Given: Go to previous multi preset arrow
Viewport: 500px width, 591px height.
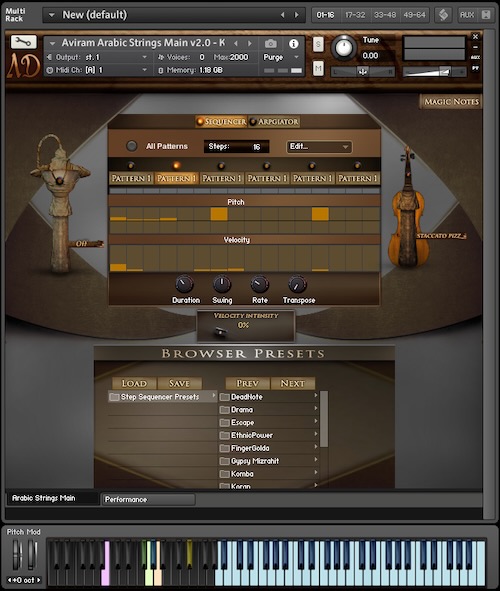Looking at the screenshot, I should (x=283, y=15).
